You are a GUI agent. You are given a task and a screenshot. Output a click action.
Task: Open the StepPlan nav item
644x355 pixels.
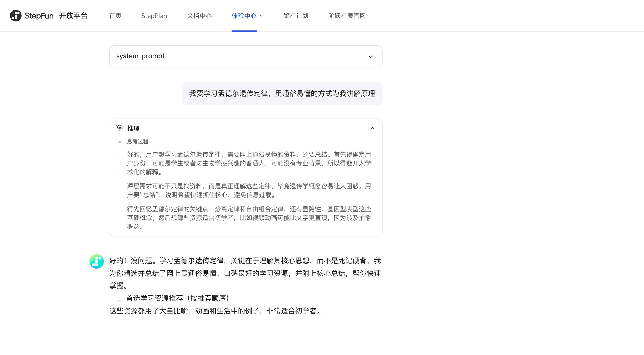(154, 16)
